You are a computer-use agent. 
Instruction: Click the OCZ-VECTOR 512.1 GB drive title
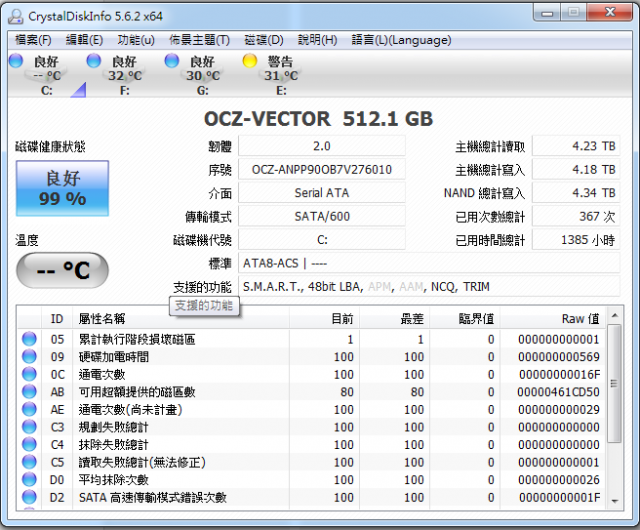pyautogui.click(x=318, y=119)
